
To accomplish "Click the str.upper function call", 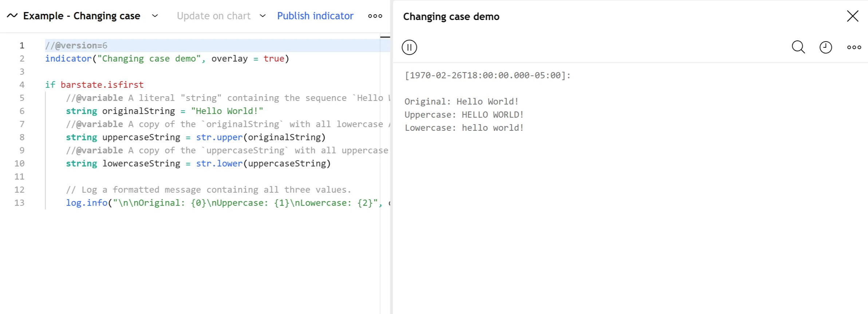I will pos(219,137).
